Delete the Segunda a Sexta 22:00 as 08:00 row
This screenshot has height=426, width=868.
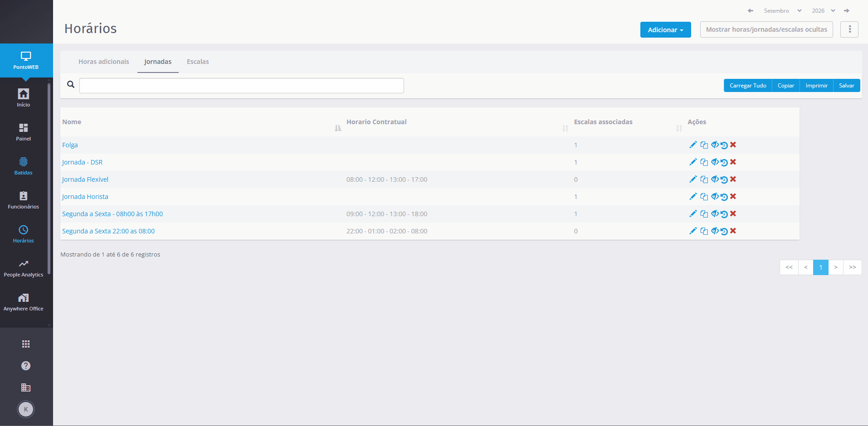click(733, 231)
